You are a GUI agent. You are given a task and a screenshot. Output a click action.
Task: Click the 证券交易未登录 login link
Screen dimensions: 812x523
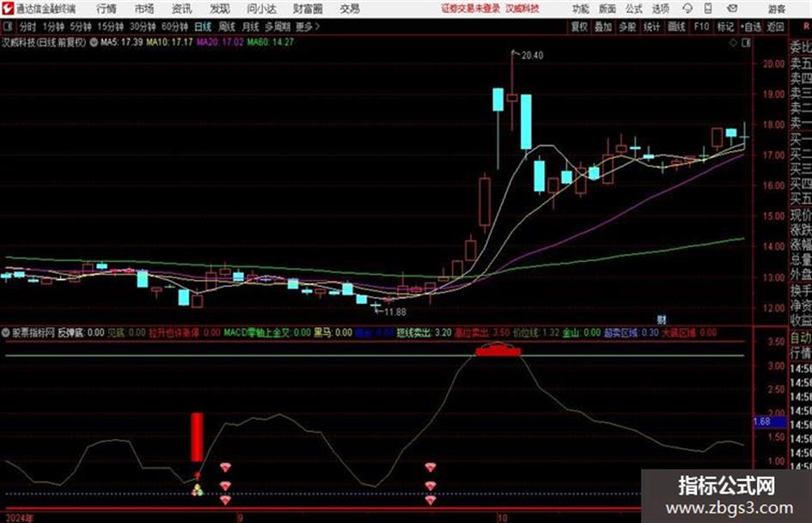(470, 9)
